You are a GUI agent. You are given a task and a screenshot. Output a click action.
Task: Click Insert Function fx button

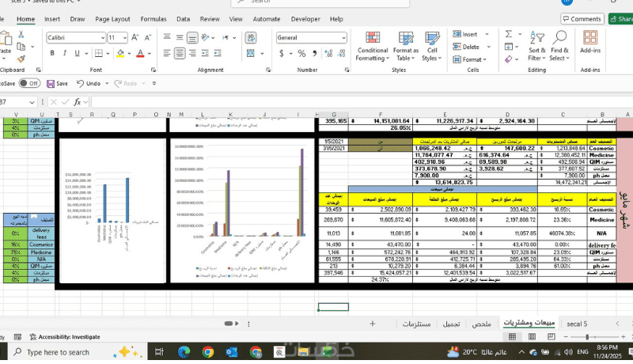77,102
